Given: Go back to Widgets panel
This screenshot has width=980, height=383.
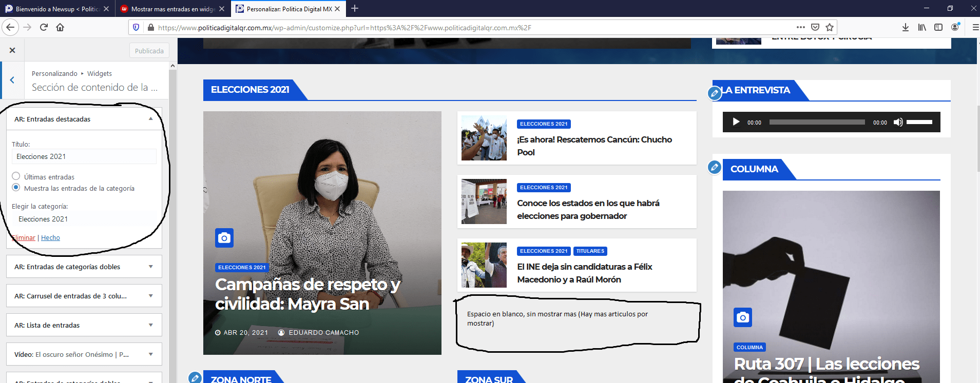Looking at the screenshot, I should tap(12, 80).
